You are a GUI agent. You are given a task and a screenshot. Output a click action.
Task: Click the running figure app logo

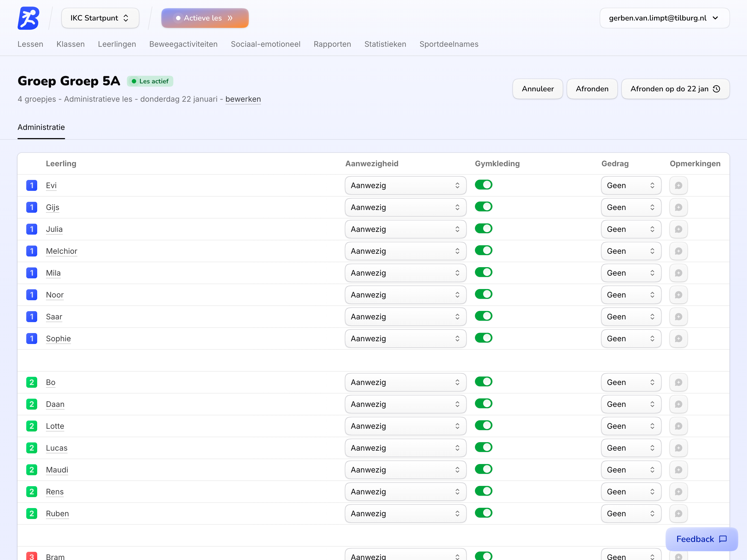click(x=28, y=18)
